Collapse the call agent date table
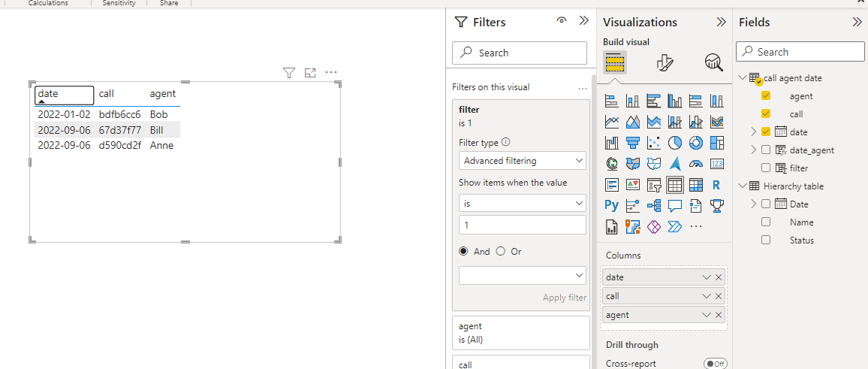The height and width of the screenshot is (369, 868). (x=743, y=77)
